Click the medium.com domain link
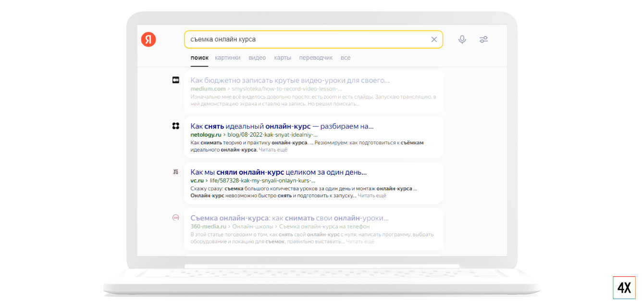 [x=208, y=89]
